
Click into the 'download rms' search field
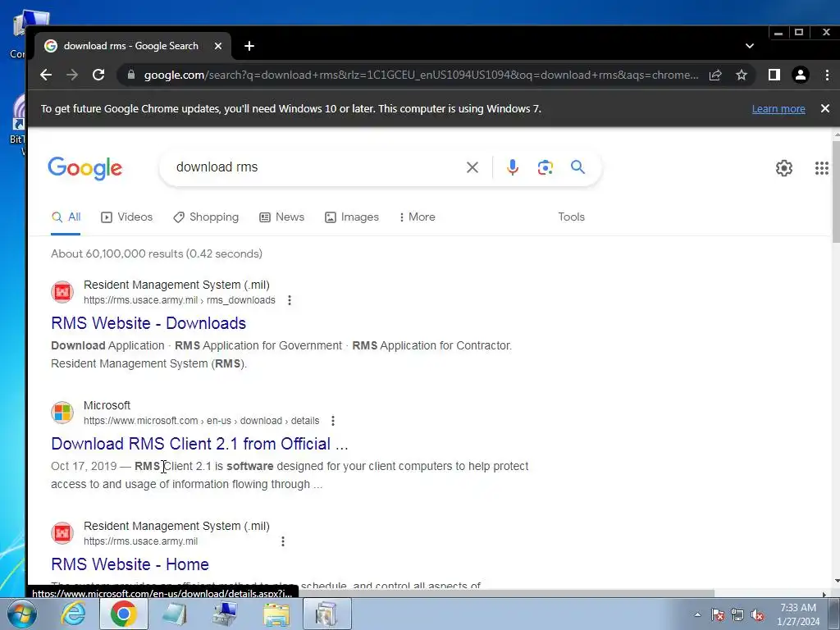[316, 167]
